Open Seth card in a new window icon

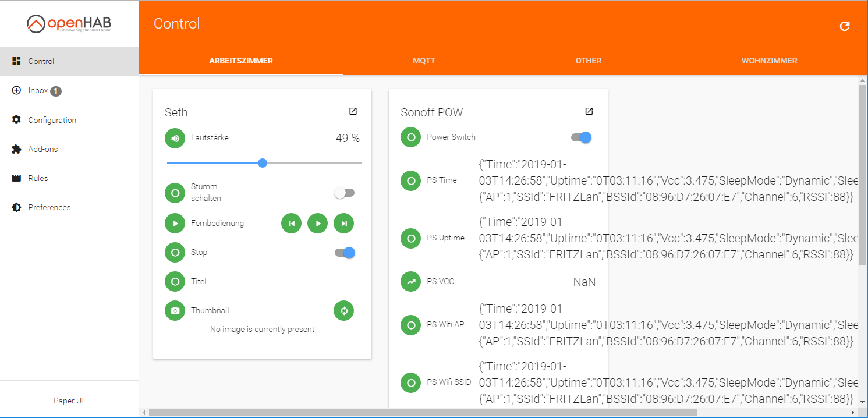pyautogui.click(x=353, y=111)
